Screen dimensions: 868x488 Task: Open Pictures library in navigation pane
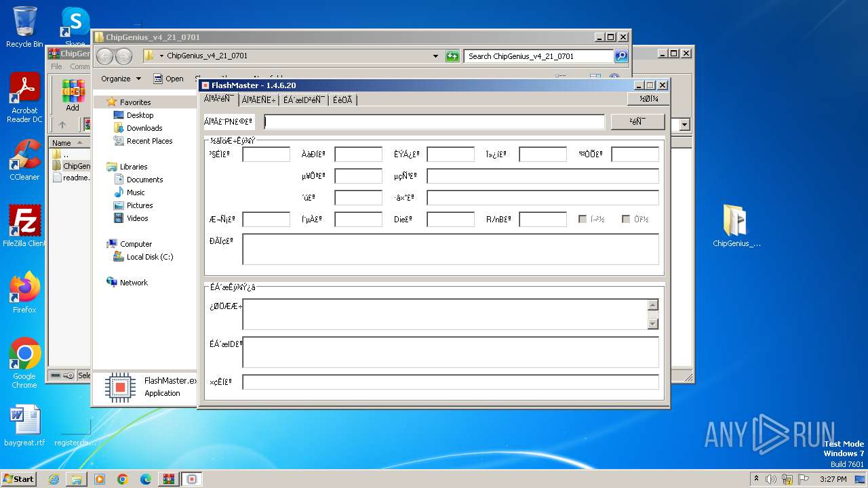point(140,205)
